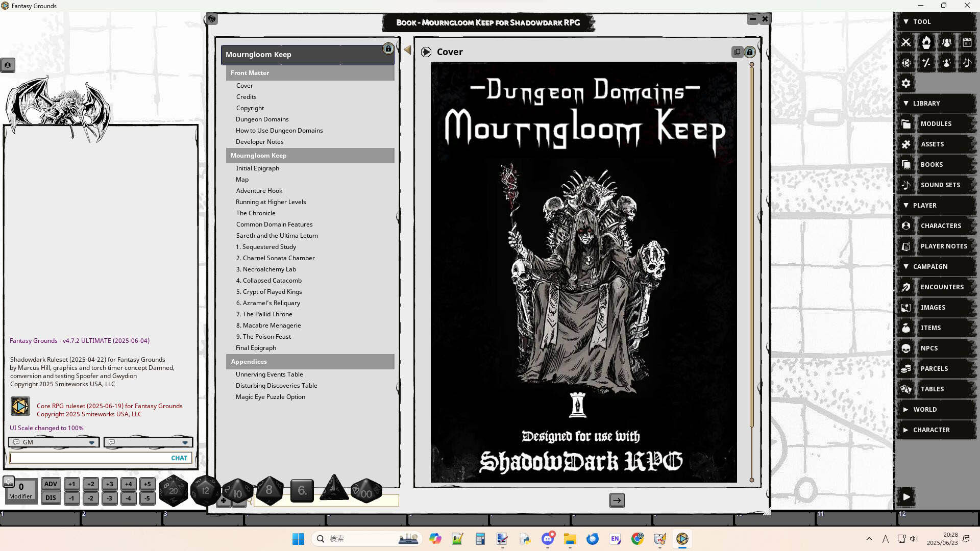Screen dimensions: 980x551
Task: Click the next-page arrow below the cover
Action: (x=617, y=500)
